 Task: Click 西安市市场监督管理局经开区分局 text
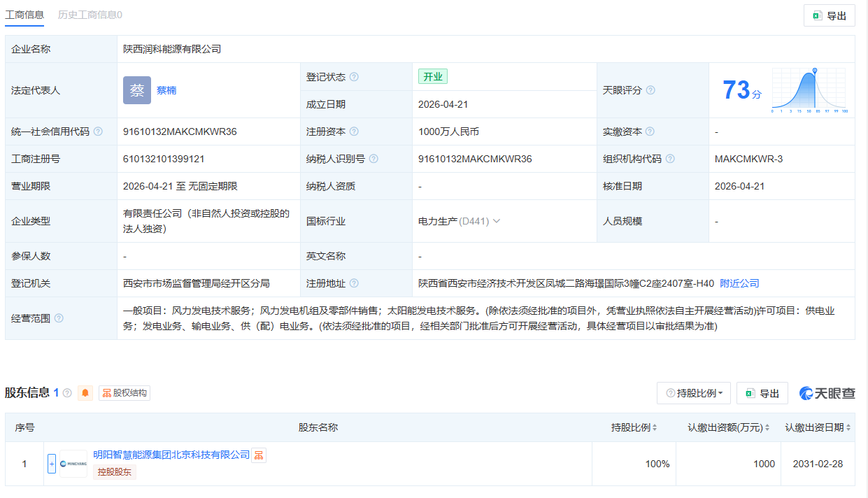click(x=197, y=283)
